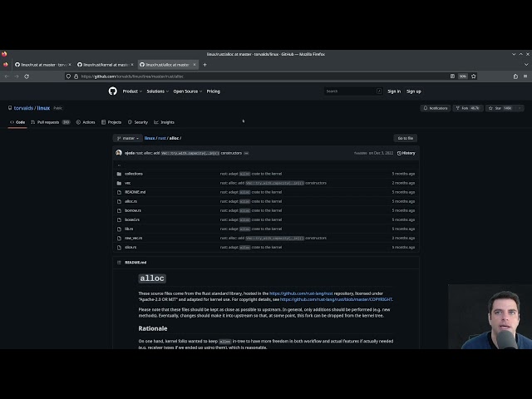Expand the Product navigation menu

click(131, 91)
